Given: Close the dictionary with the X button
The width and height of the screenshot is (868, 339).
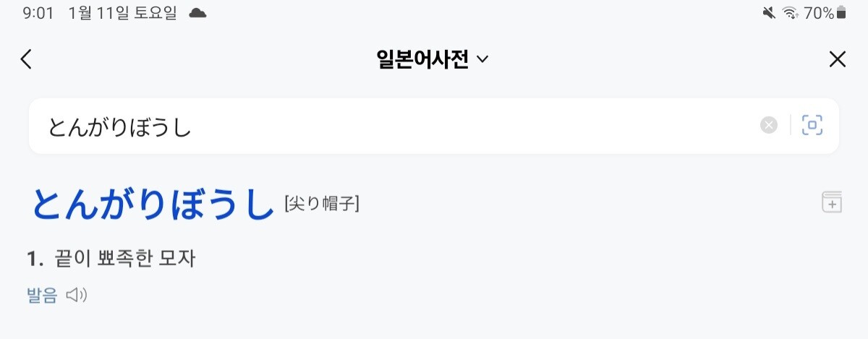Looking at the screenshot, I should (x=837, y=59).
